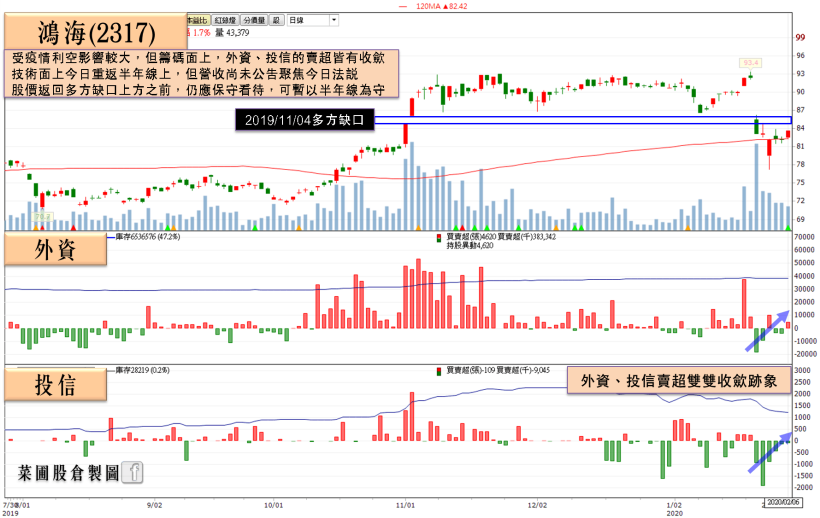Click the 設 settings button

click(x=277, y=20)
